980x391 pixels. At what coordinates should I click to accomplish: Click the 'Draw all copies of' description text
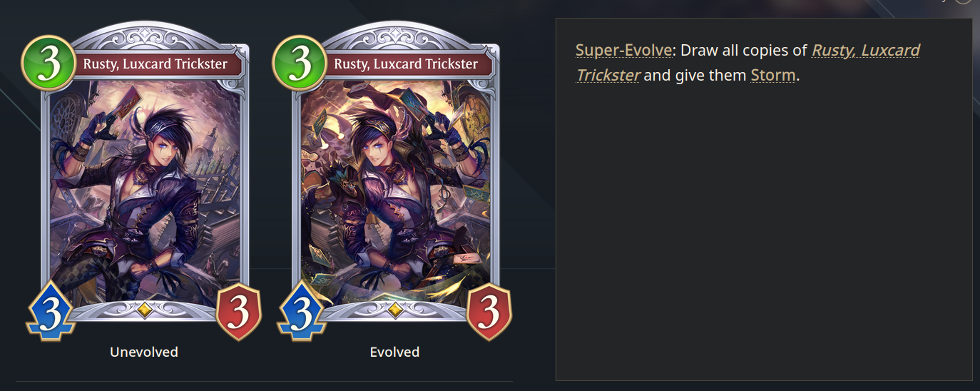744,51
